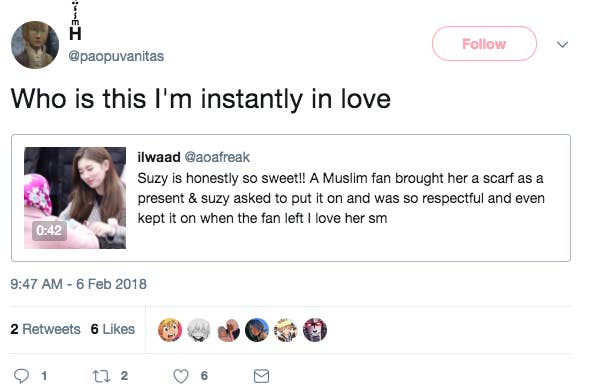The image size is (591, 385).
Task: Play the 0:42 quoted video thumbnail
Action: (75, 198)
